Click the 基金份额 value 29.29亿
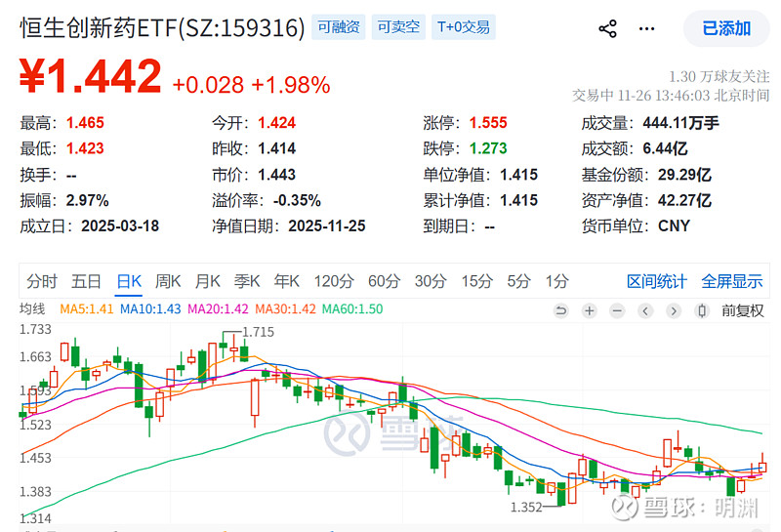Screen dimensions: 781x532 (684, 175)
